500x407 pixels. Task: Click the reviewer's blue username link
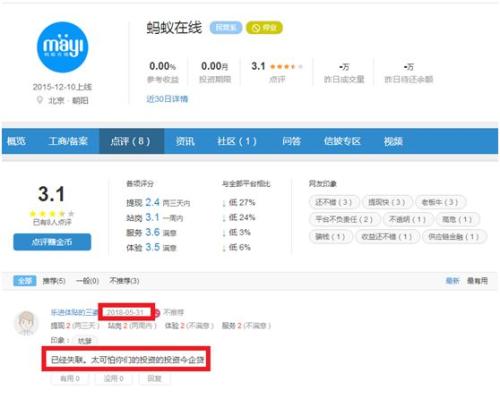pyautogui.click(x=74, y=312)
